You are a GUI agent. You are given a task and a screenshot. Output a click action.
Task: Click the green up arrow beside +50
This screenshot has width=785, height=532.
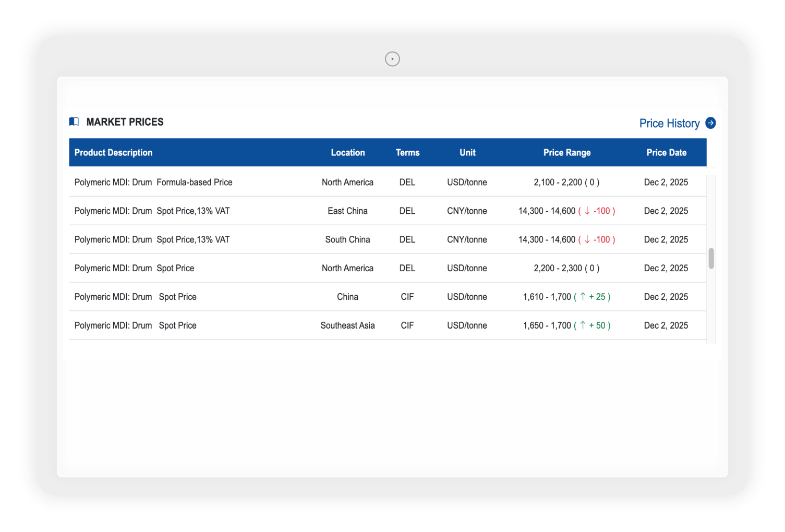pos(583,325)
